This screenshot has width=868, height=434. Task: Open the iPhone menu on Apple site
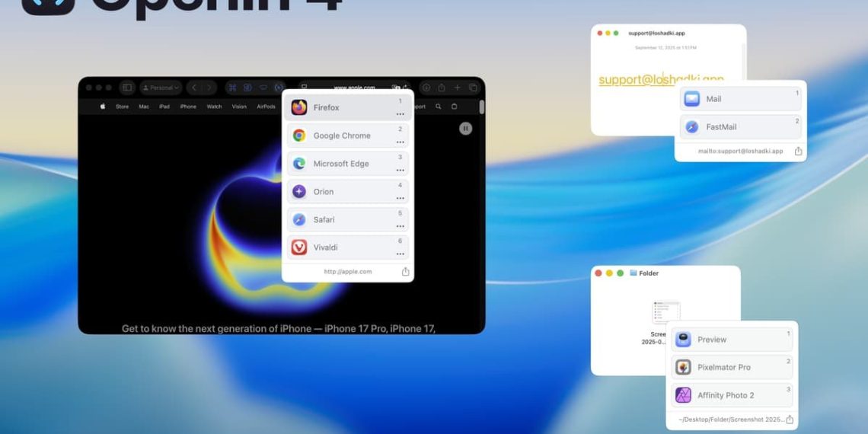point(188,107)
